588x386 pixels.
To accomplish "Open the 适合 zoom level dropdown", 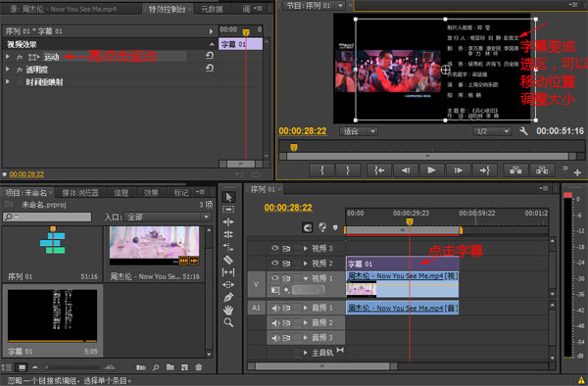I will (359, 131).
